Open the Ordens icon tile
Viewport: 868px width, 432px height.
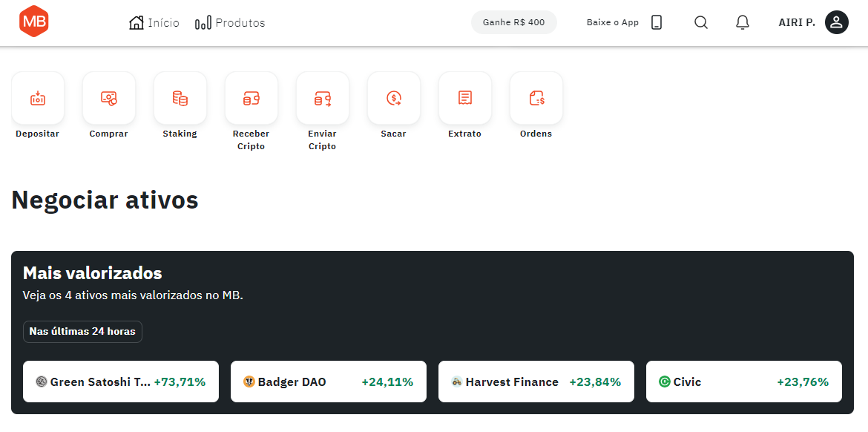click(x=536, y=98)
